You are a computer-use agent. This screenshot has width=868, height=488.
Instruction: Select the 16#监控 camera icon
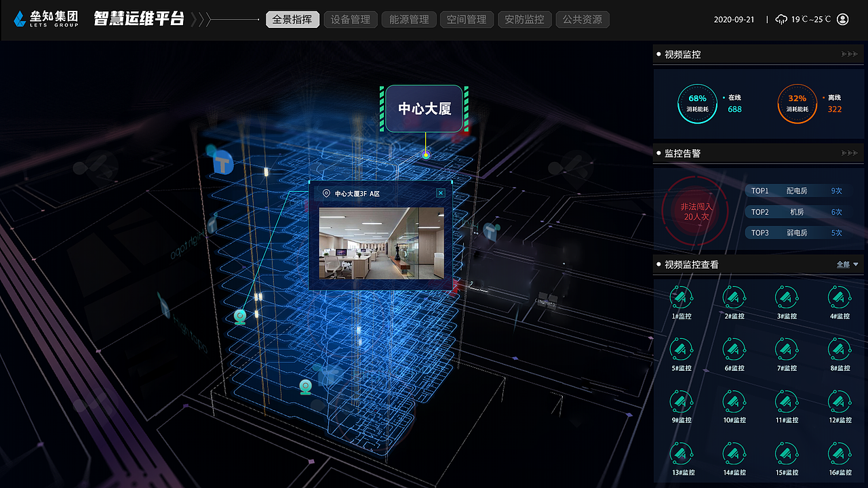pos(840,455)
